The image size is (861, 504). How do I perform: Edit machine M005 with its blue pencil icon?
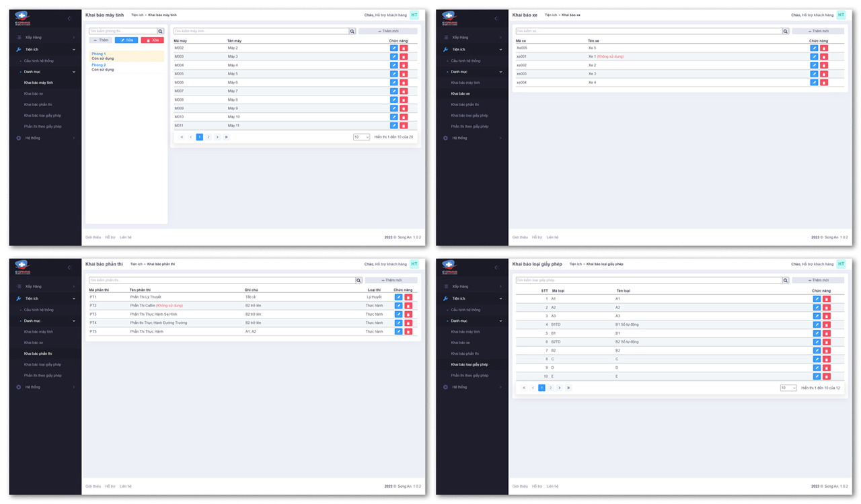394,74
